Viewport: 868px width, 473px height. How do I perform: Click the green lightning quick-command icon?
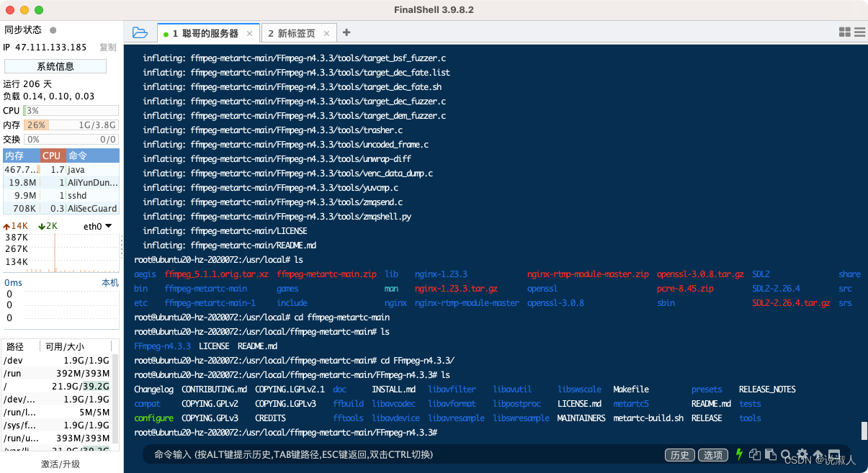[x=739, y=454]
